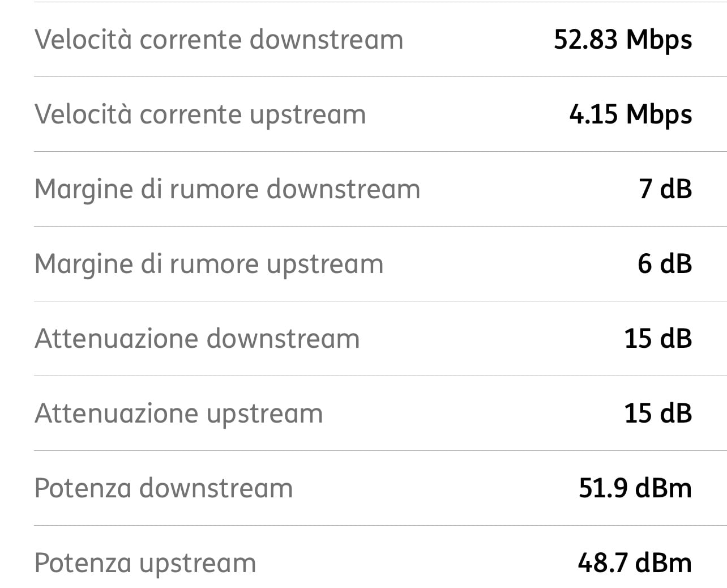Tap the word Attenuazione in the upstream row

tap(117, 414)
